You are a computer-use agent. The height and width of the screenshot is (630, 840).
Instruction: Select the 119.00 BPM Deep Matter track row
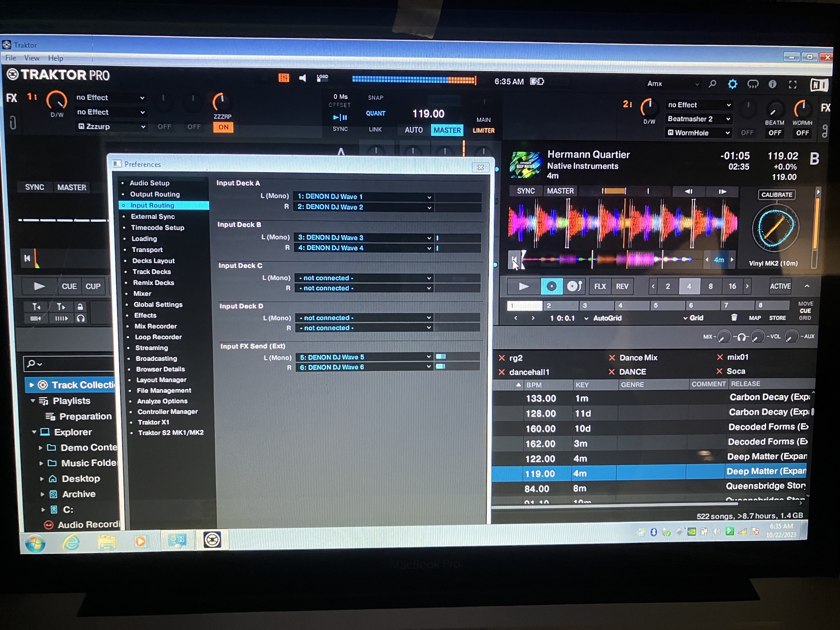(650, 473)
